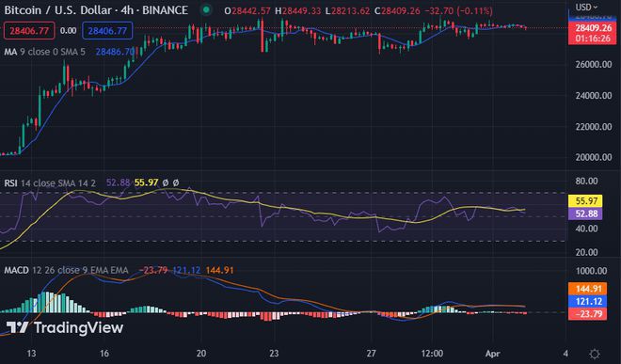
Task: Click the 22000.00 price axis label
Action: (594, 127)
